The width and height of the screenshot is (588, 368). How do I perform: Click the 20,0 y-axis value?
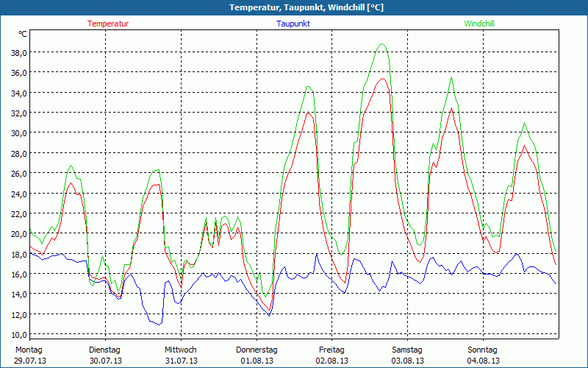pyautogui.click(x=19, y=234)
